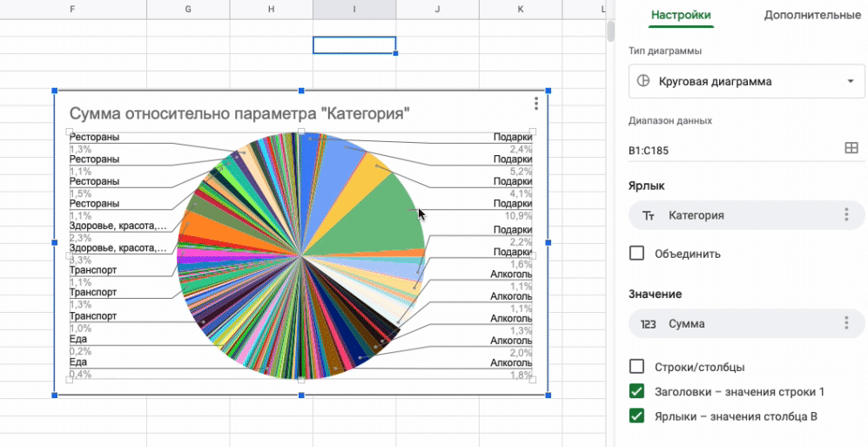Open the chart three-dot options menu
868x447 pixels.
[535, 104]
